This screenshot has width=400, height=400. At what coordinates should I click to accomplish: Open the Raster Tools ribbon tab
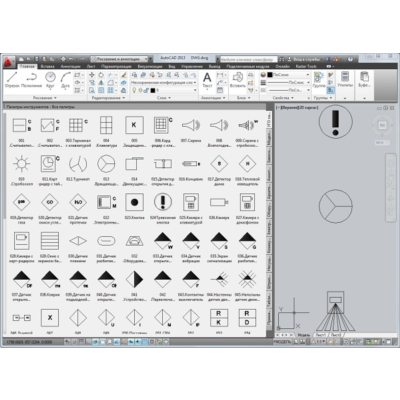[x=306, y=67]
